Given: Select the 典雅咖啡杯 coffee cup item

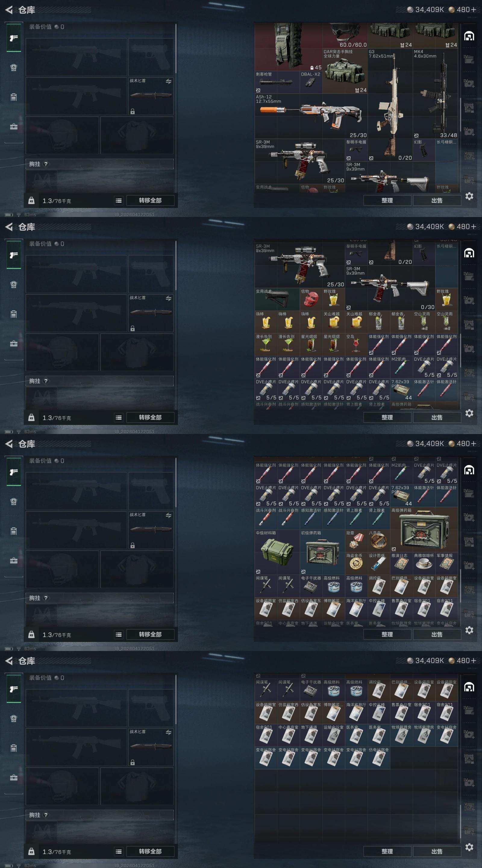Looking at the screenshot, I should tap(424, 563).
